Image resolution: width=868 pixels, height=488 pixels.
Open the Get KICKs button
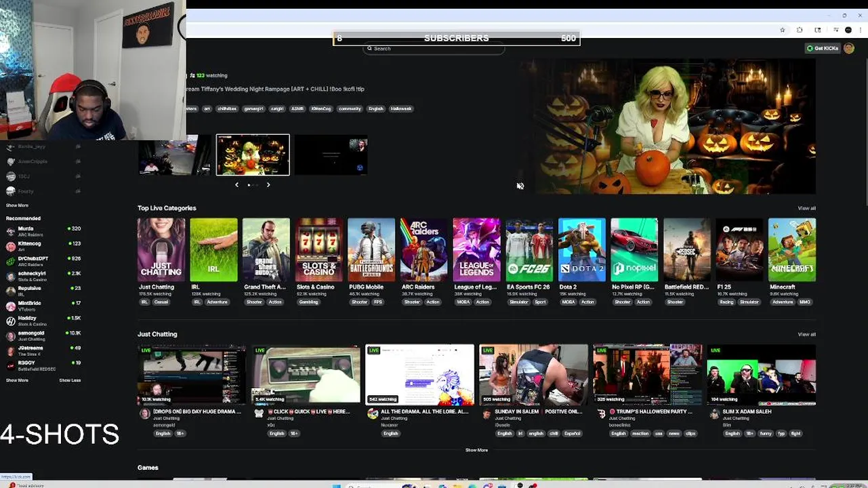[823, 48]
